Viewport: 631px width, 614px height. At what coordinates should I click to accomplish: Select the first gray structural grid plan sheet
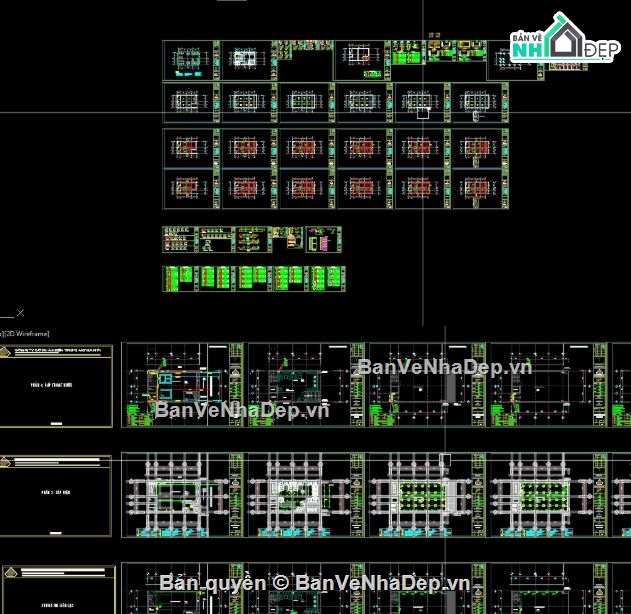click(x=183, y=494)
